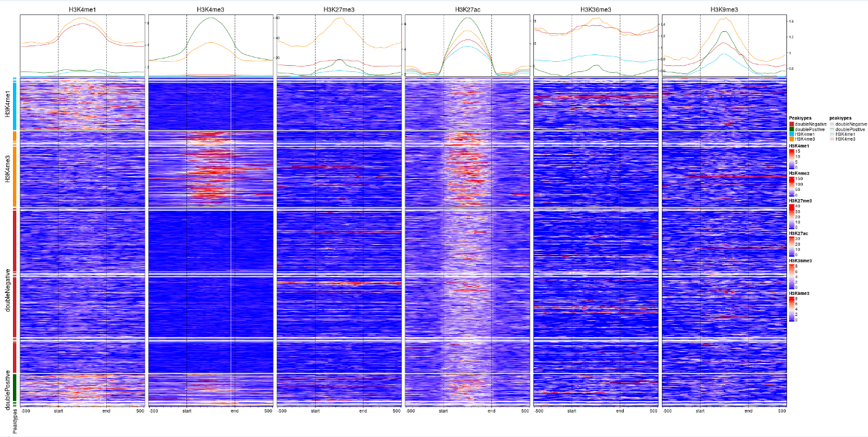Viewport: 868px width, 437px height.
Task: Click 'start' axis label under H3K4me1 heatmap
Action: point(59,411)
